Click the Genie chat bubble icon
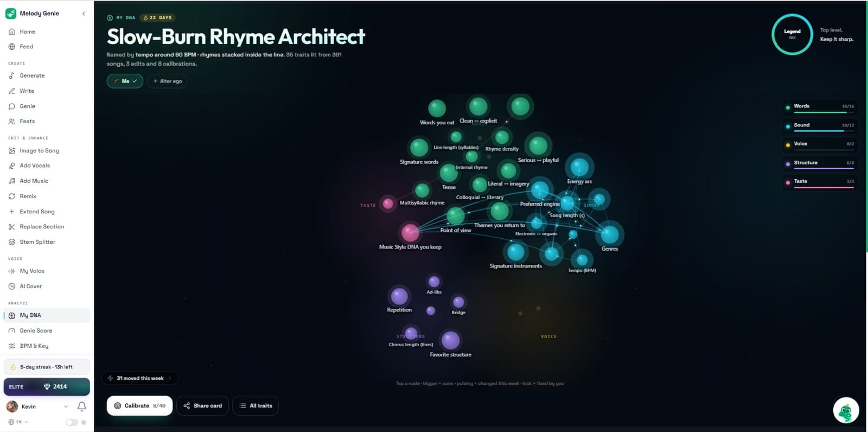868x432 pixels. tap(12, 106)
